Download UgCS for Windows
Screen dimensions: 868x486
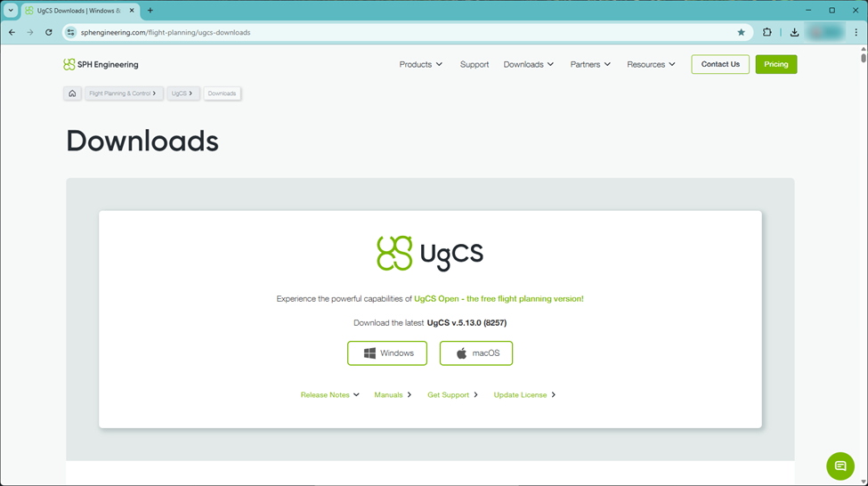[387, 353]
